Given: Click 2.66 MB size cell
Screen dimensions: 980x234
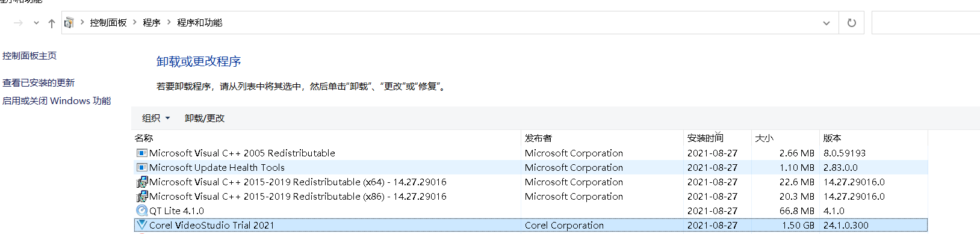Looking at the screenshot, I should click(x=797, y=153).
